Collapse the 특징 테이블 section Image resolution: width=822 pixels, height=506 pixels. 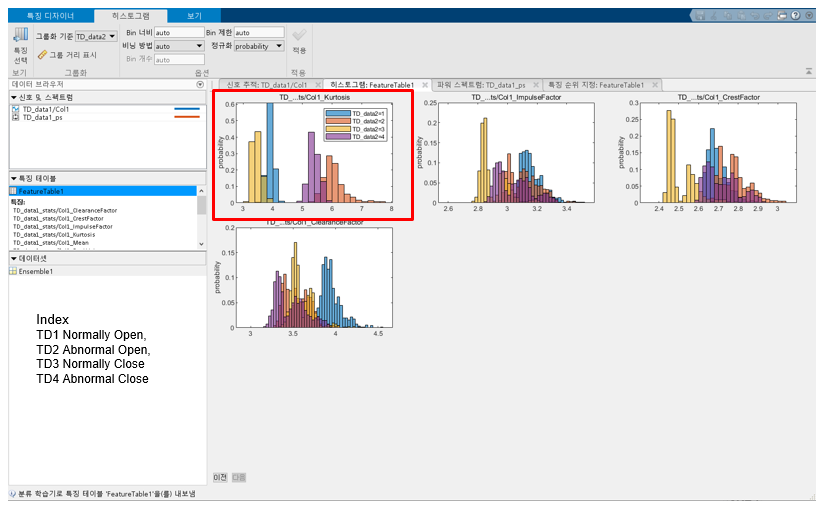pos(14,179)
